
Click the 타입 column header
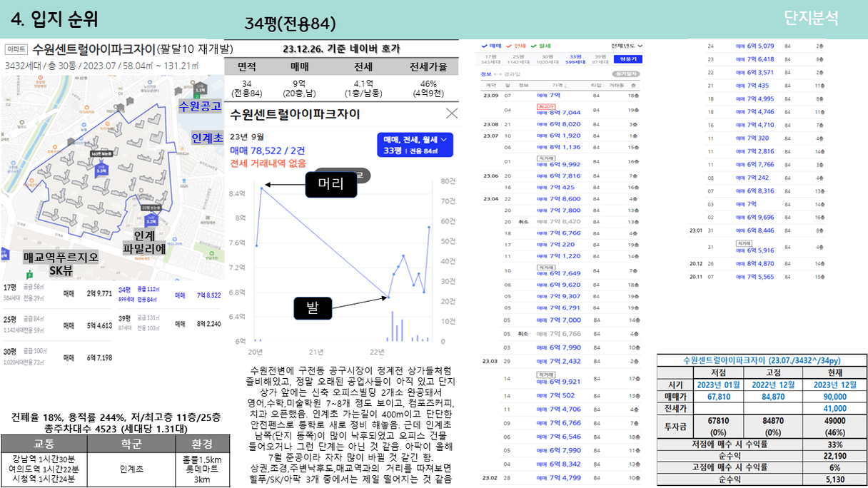click(x=596, y=85)
